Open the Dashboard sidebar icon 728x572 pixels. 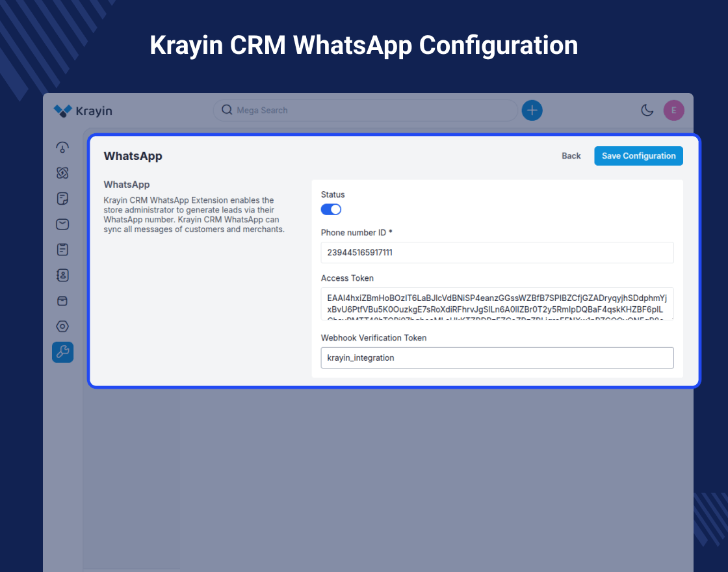pos(62,147)
